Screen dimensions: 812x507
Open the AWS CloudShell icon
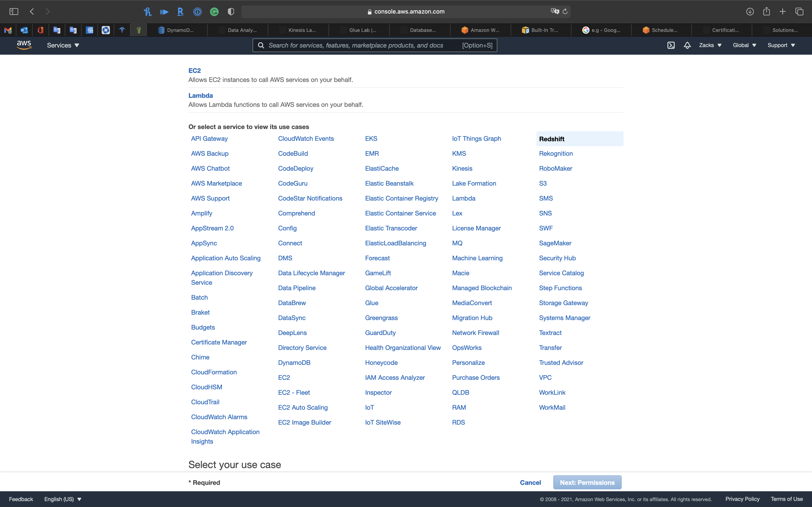coord(671,45)
